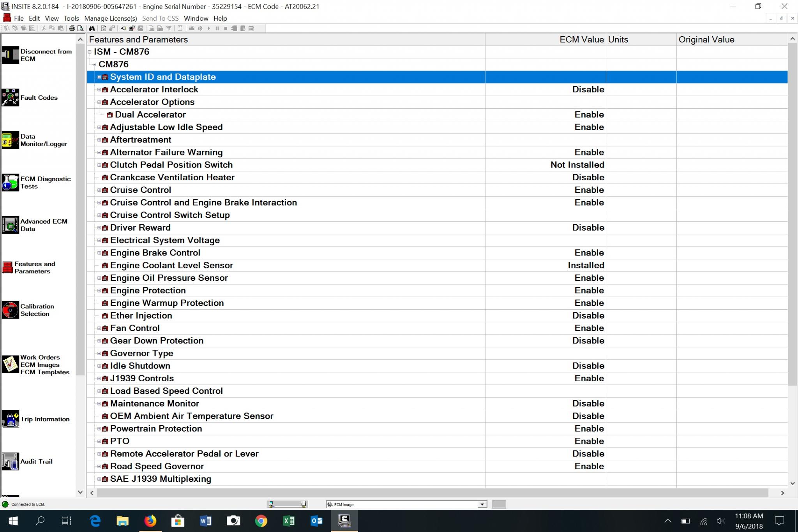The width and height of the screenshot is (798, 532).
Task: Expand the Cruise Control tree node
Action: 99,190
